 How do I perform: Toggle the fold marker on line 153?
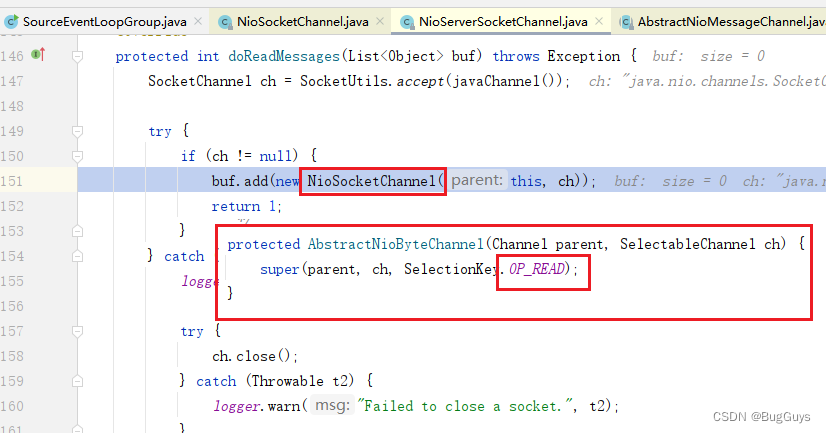pos(77,231)
